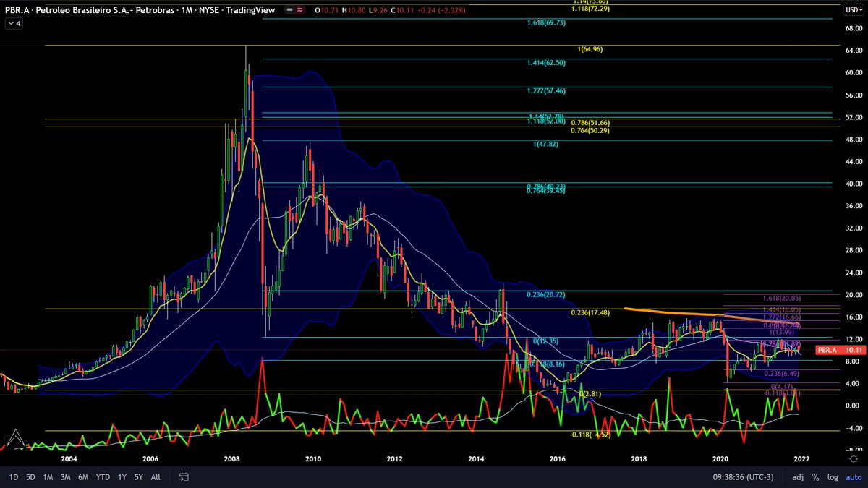
Task: Click the 1.272(57.46) Fibonacci label
Action: click(547, 91)
